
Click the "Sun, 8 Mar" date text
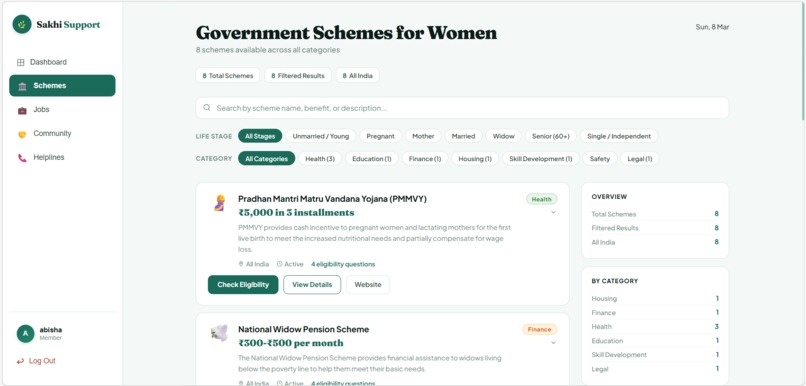coord(712,27)
